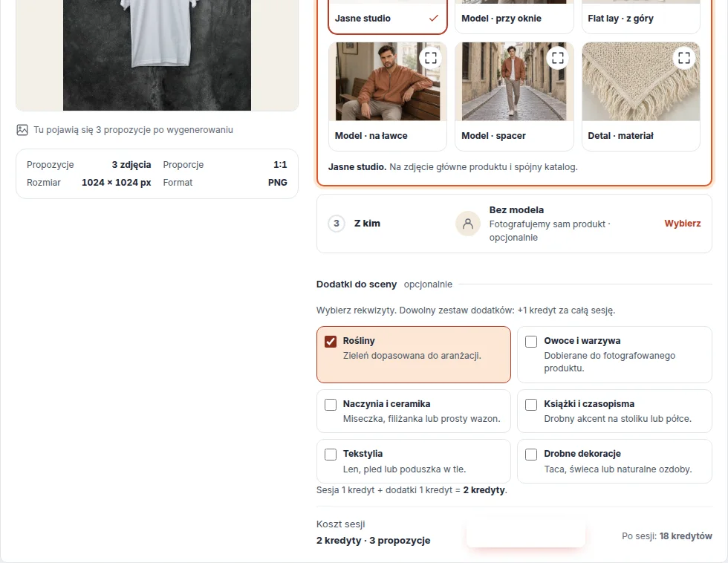The width and height of the screenshot is (728, 563).
Task: Click the 'Po sesji: 18 kredytów' balance text
Action: tap(667, 536)
